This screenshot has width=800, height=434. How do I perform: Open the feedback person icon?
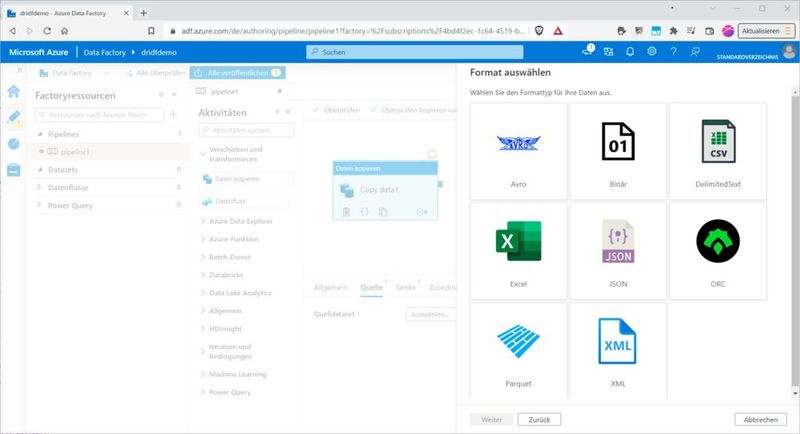[695, 52]
